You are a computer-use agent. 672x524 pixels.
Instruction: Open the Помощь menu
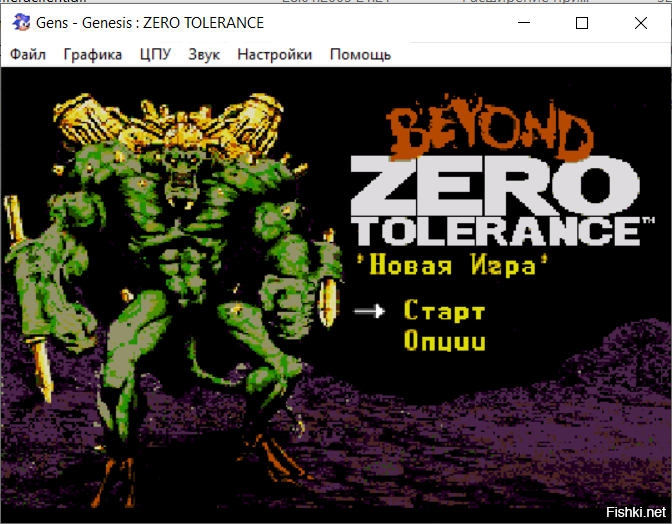[x=360, y=55]
